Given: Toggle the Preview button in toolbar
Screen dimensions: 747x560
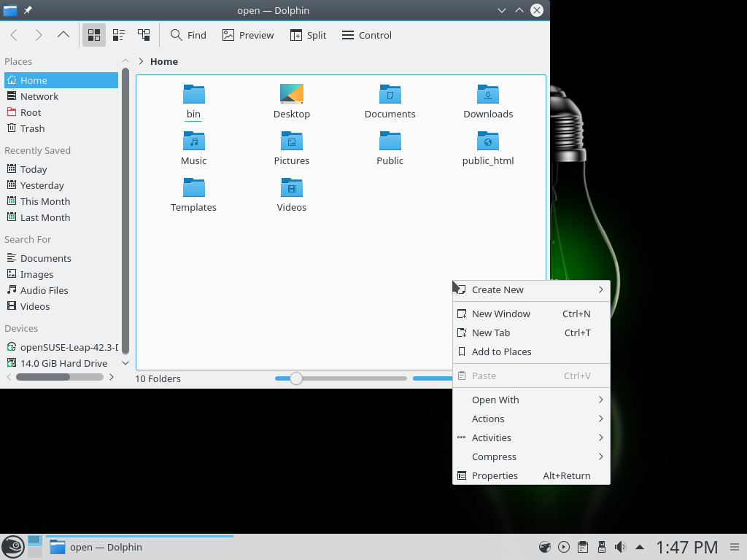Looking at the screenshot, I should point(248,35).
